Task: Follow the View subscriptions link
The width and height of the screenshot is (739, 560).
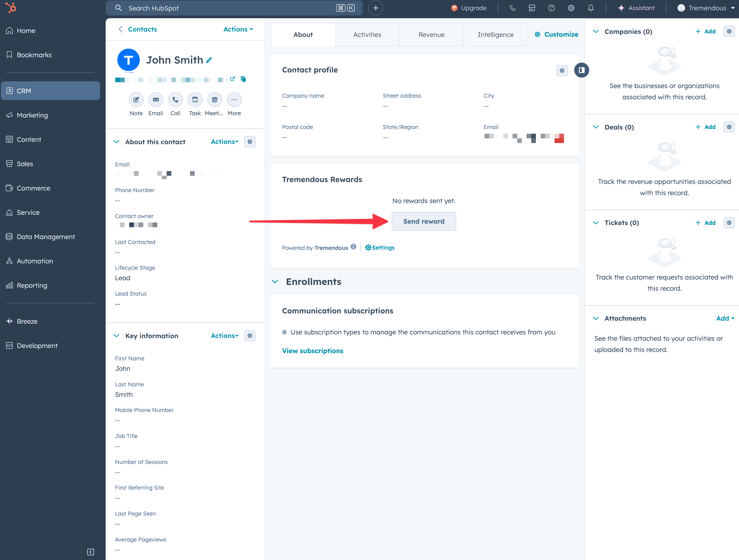Action: click(312, 351)
